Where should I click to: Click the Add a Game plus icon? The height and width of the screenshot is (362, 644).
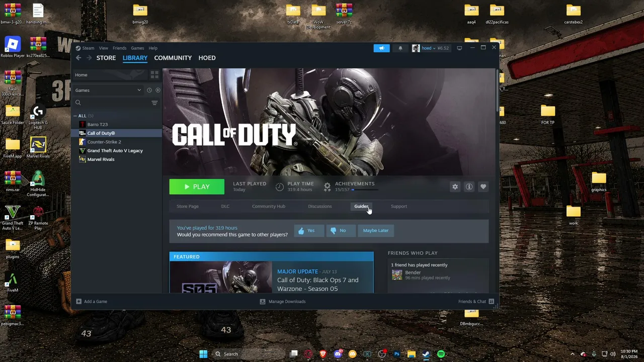coord(78,301)
